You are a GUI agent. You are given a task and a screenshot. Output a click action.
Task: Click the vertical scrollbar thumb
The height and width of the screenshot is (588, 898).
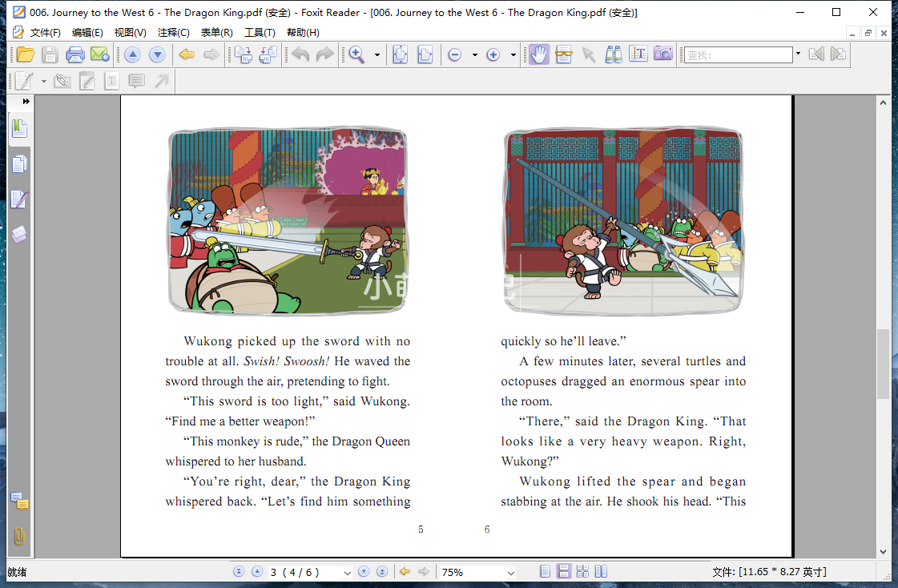tap(883, 363)
